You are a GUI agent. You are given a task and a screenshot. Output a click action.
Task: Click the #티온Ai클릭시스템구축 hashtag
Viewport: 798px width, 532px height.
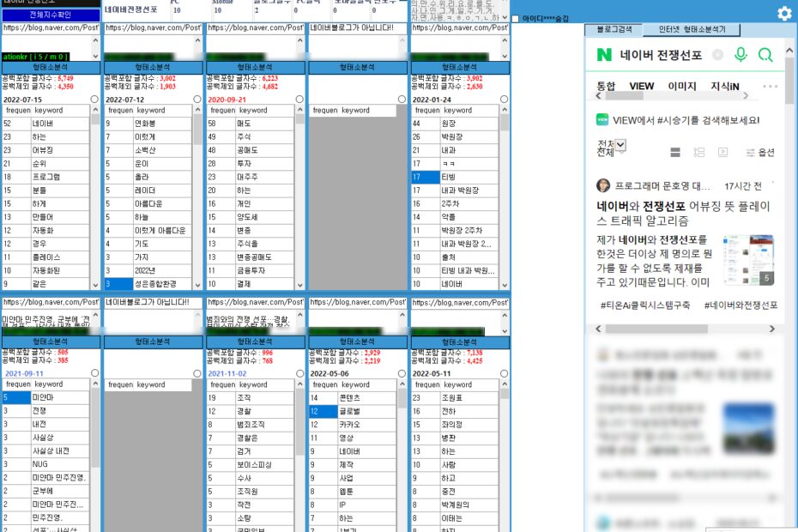[x=644, y=305]
